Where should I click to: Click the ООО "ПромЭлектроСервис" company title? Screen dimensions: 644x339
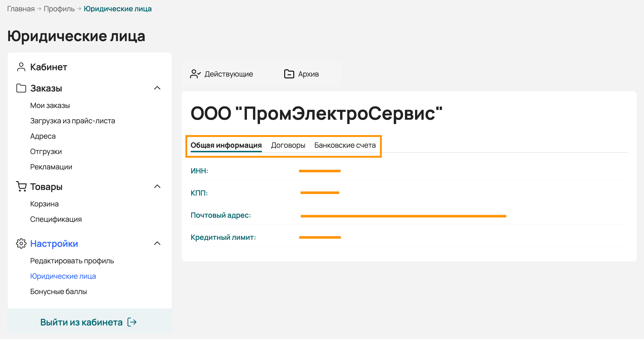coord(317,114)
